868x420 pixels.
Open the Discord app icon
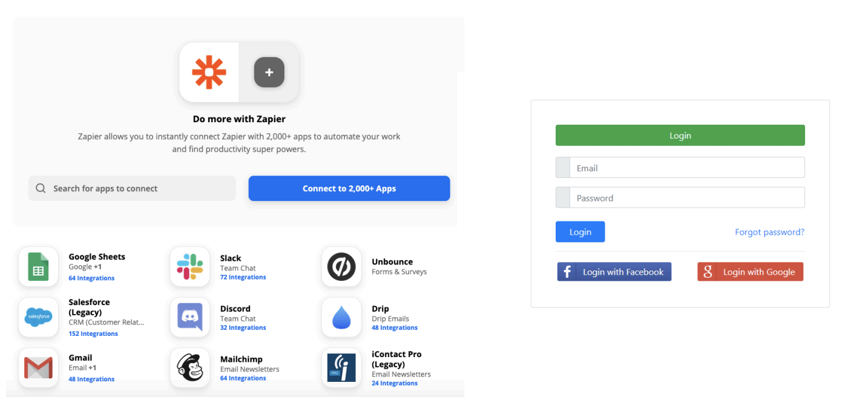(x=190, y=317)
